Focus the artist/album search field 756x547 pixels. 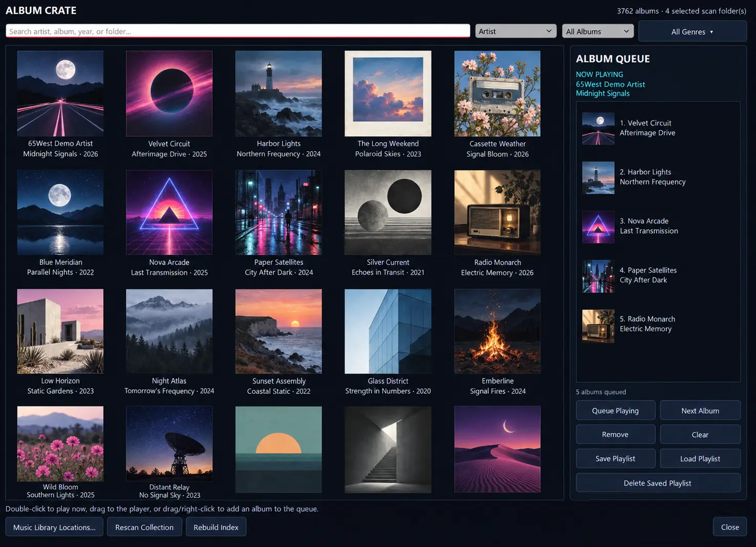pyautogui.click(x=238, y=31)
